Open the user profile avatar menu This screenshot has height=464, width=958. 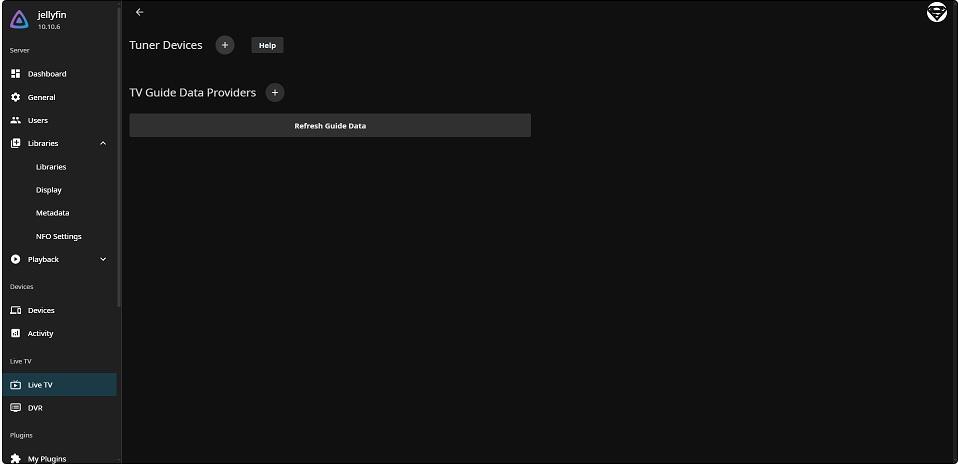pos(936,13)
